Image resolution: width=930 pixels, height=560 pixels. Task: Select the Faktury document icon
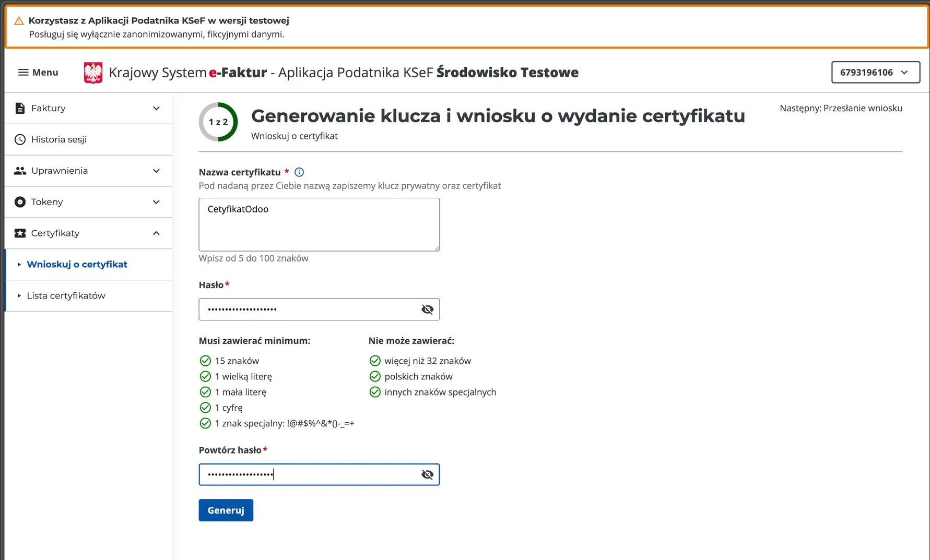[20, 108]
